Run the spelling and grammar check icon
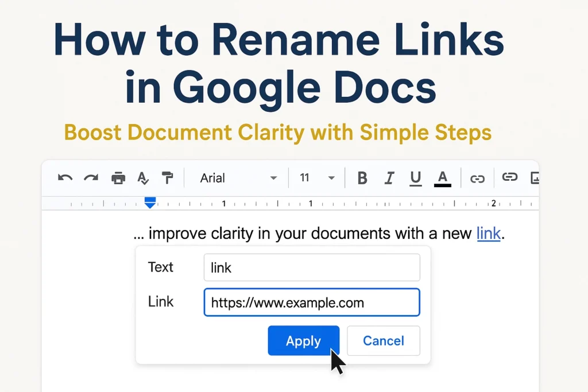Image resolution: width=588 pixels, height=392 pixels. [x=143, y=178]
